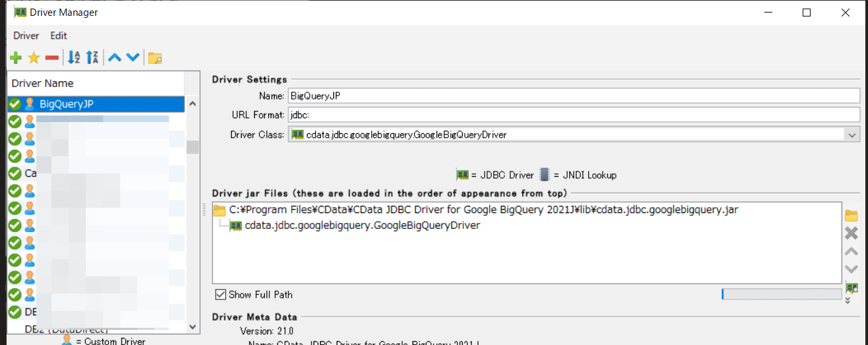The height and width of the screenshot is (345, 868).
Task: Maximize the Driver Manager window
Action: point(807,13)
